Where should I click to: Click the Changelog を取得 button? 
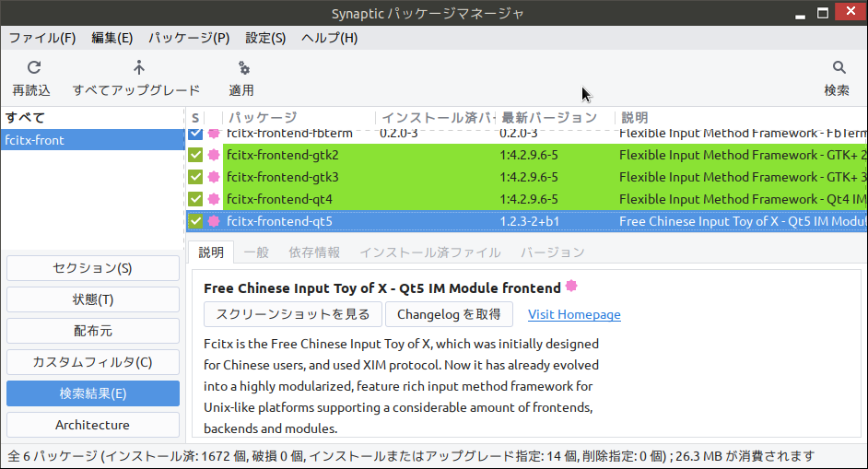[449, 314]
